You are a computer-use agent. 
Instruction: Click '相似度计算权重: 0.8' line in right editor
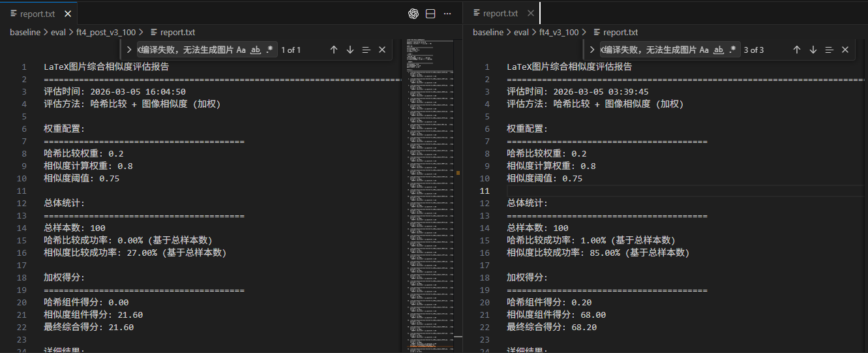click(x=551, y=166)
